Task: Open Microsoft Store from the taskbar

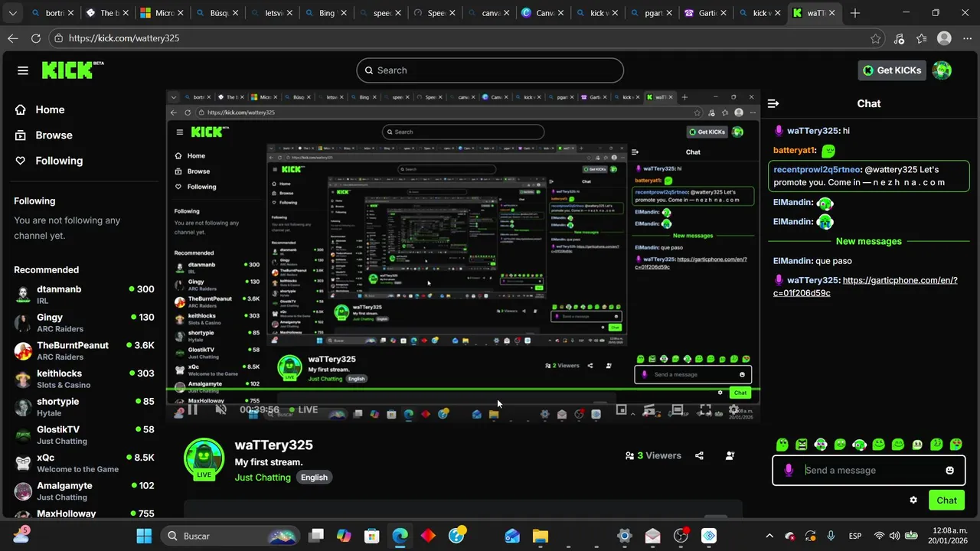Action: coord(371,536)
